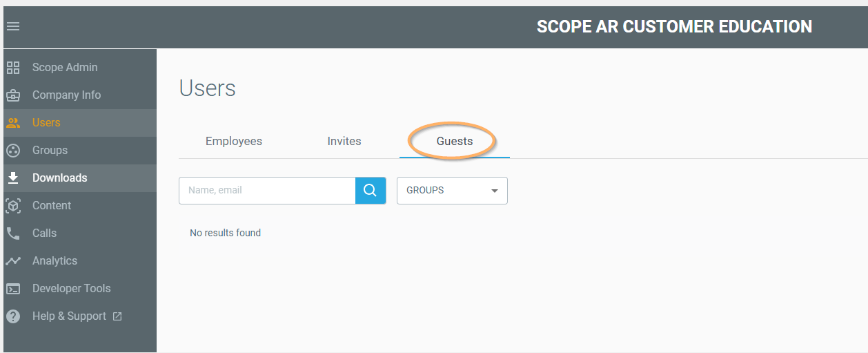
Task: Open the hamburger menu icon
Action: click(x=13, y=27)
